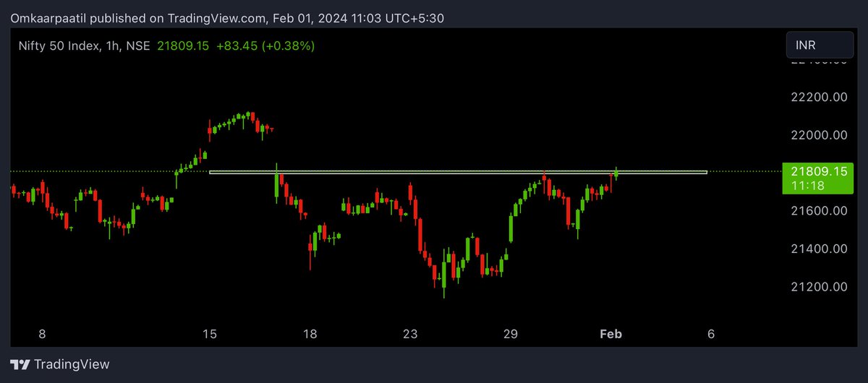The height and width of the screenshot is (383, 868).
Task: Select the horizontal resistance zone rectangle
Action: (458, 172)
